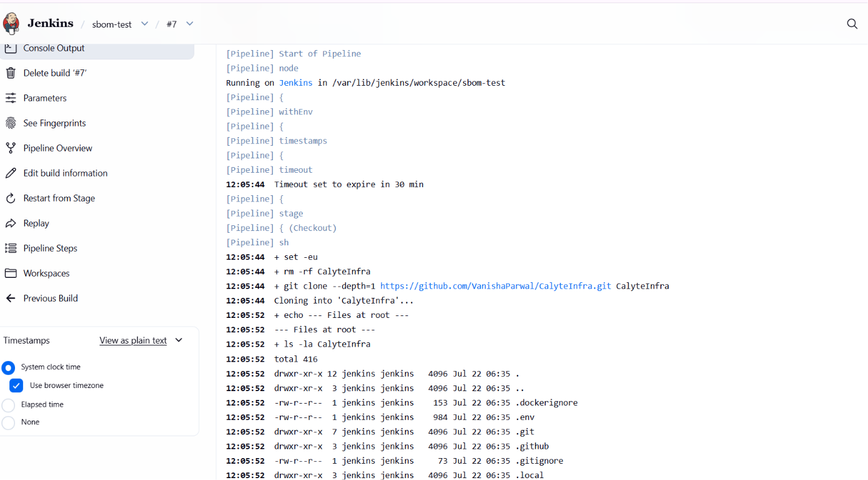Screen dimensions: 868x480
Task: Click '[Pipeline] stage' line
Action: (265, 213)
